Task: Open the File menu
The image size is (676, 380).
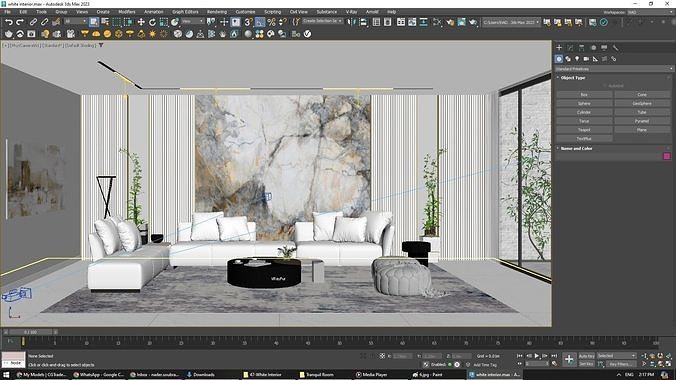Action: coord(7,12)
